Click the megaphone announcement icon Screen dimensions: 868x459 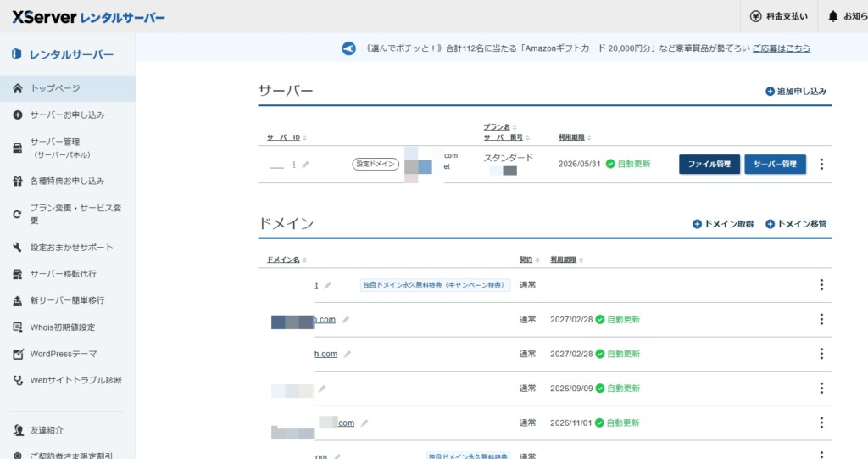coord(348,48)
